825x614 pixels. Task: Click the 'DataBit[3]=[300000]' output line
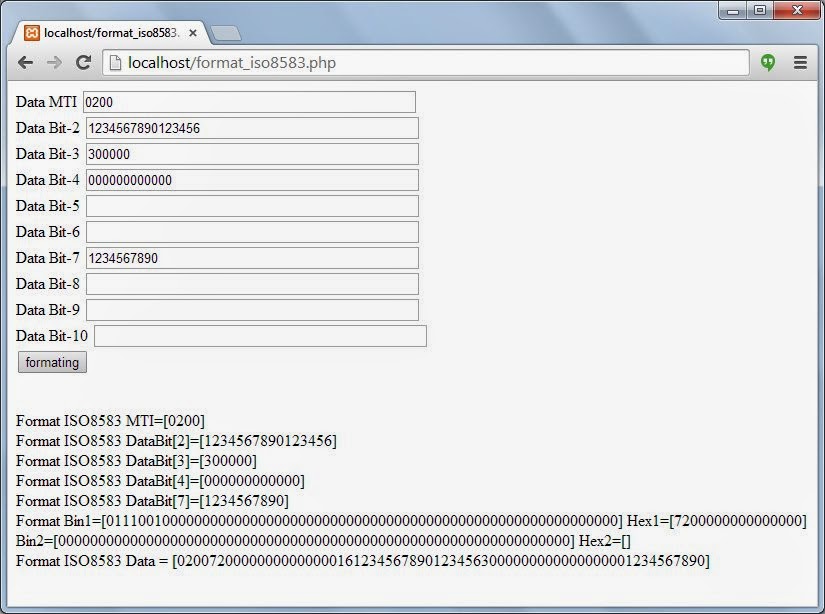136,461
